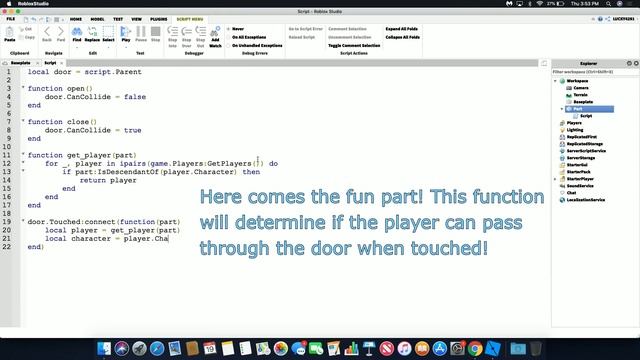
Task: Click Collapse All Folds
Action: point(402,37)
